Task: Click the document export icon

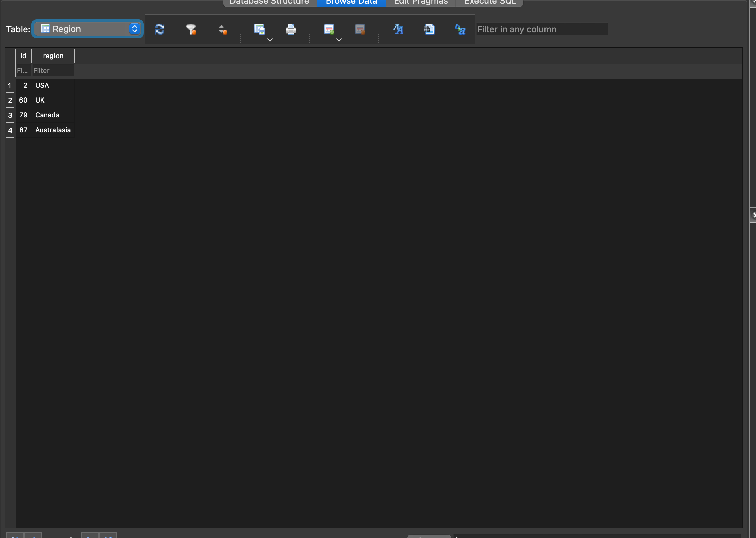Action: pos(429,29)
